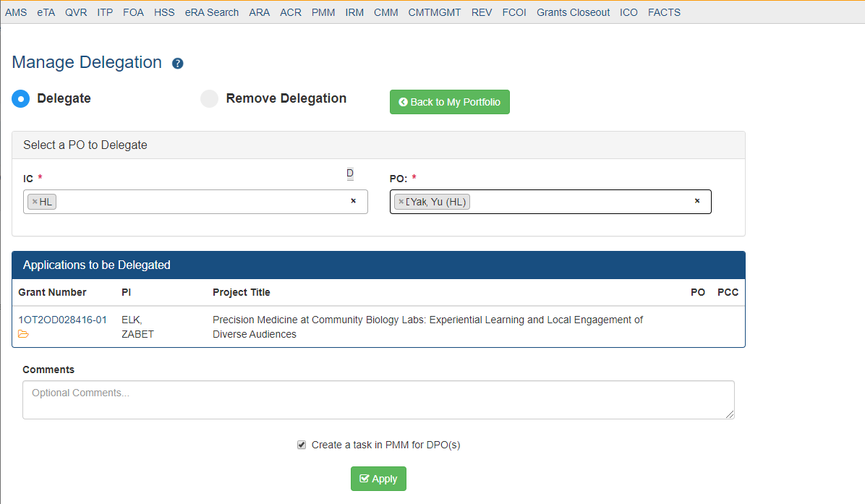Select the Remove Delegation radio button
Screen dimensions: 865x504
pos(210,99)
